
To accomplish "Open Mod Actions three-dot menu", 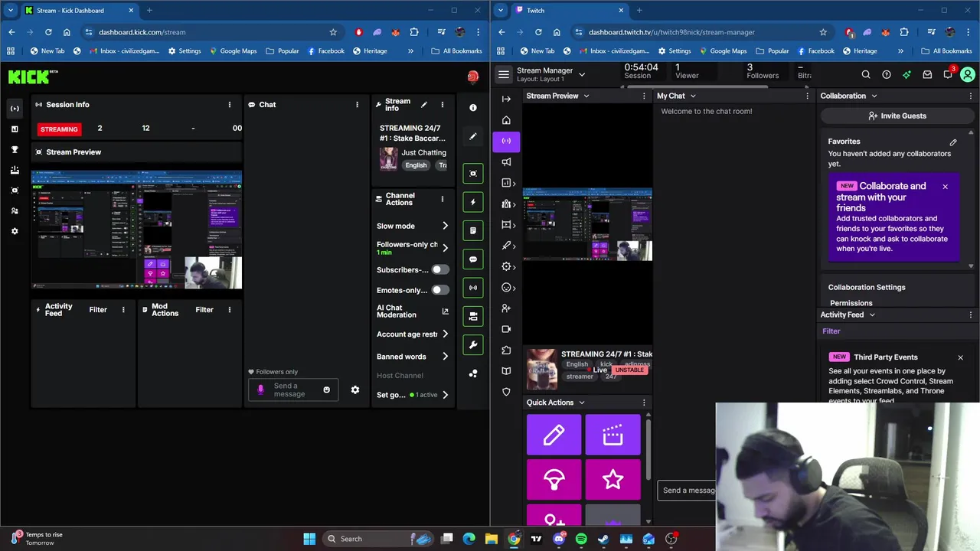I will pos(230,310).
